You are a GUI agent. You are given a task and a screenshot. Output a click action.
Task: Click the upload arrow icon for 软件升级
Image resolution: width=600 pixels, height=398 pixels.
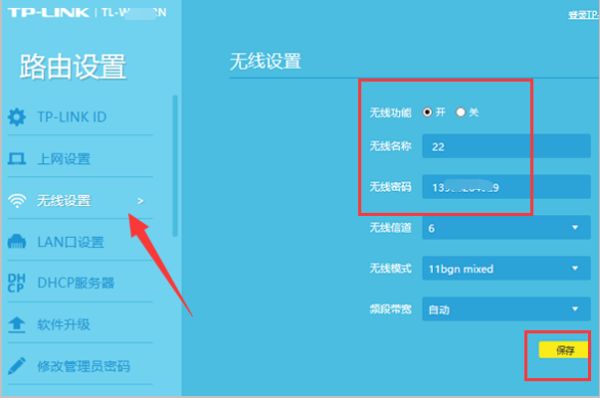point(16,325)
